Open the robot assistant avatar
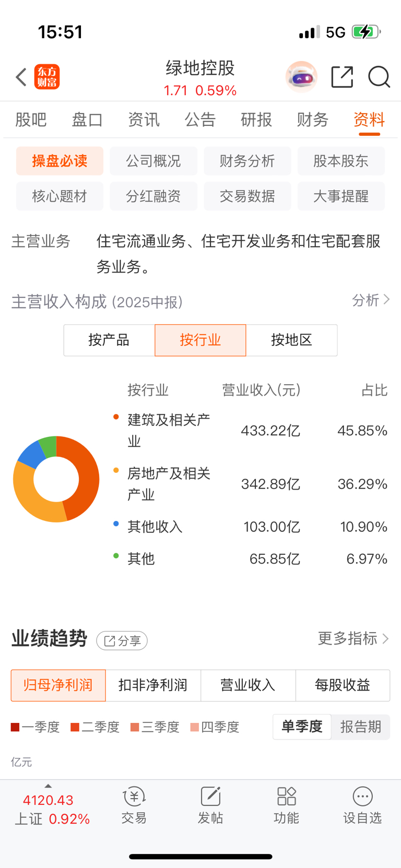 point(301,77)
